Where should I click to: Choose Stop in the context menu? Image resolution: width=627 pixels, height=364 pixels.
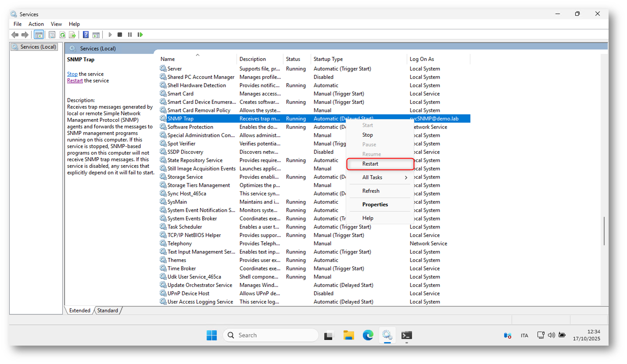[x=367, y=135]
